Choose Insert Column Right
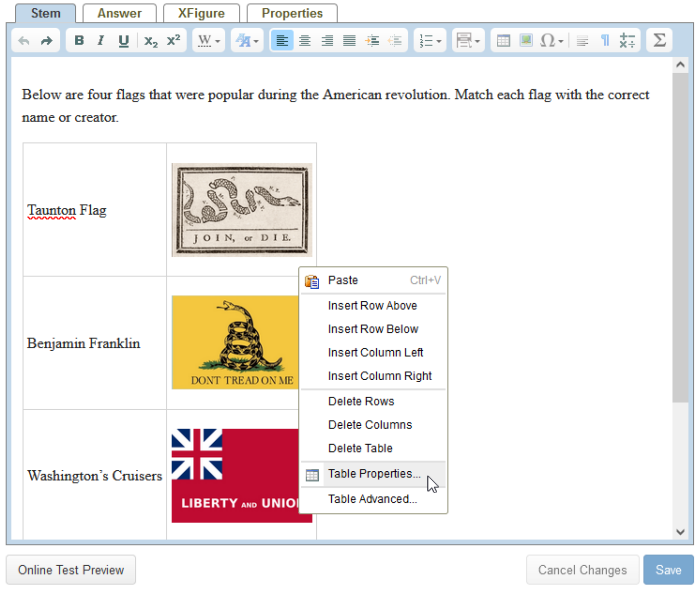 373,376
